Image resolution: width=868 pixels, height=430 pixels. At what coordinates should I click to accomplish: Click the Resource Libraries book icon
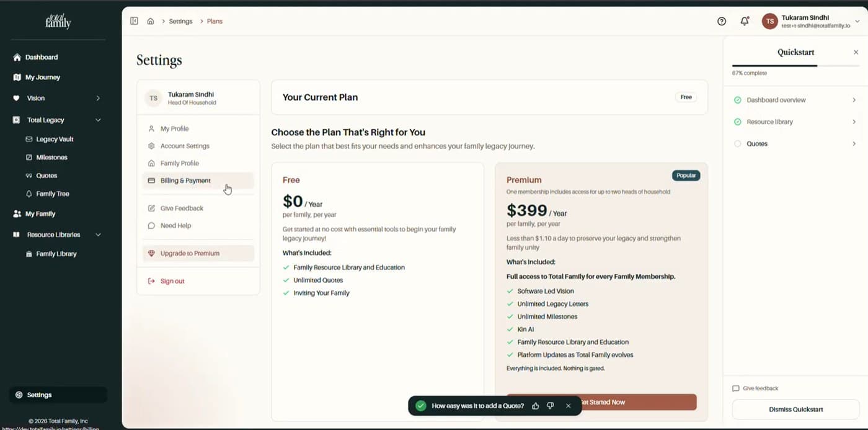pyautogui.click(x=17, y=235)
